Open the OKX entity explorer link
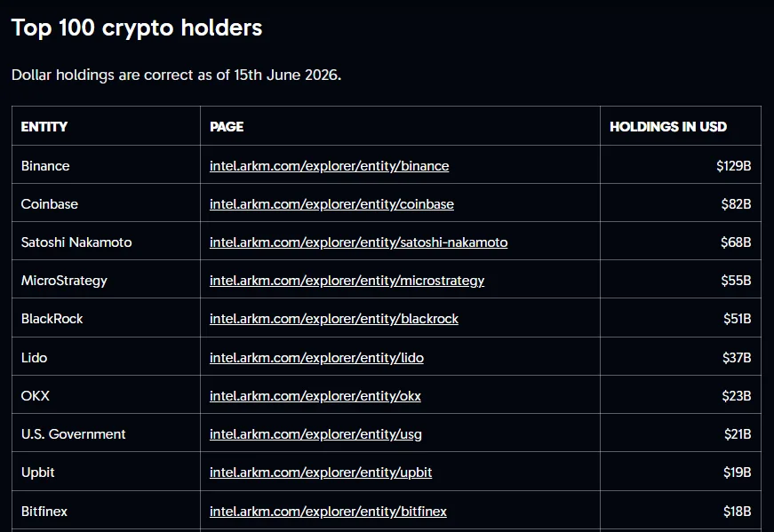Viewport: 774px width, 532px height. point(315,396)
